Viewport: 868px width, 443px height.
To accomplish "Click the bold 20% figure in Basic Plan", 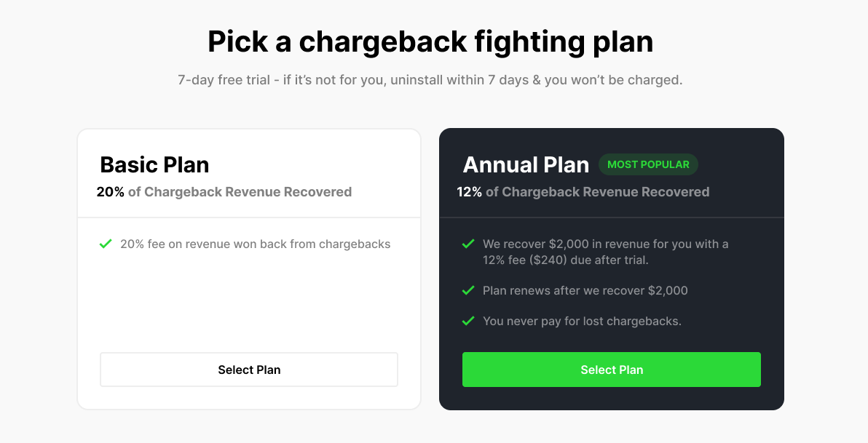I will click(x=110, y=192).
